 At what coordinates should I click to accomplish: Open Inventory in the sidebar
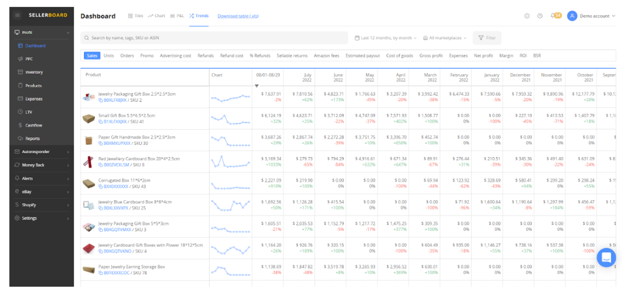(x=34, y=72)
